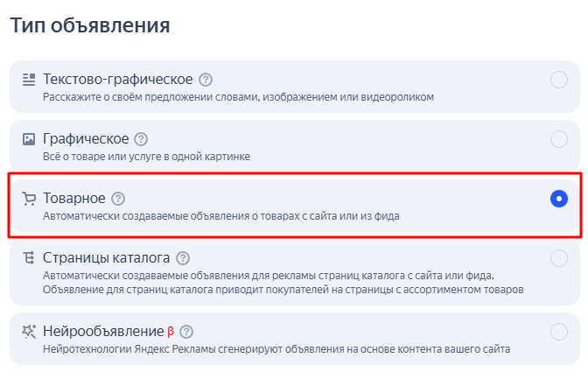Viewport: 588px width, 379px height.
Task: Select the Графическое radio button
Action: (559, 139)
